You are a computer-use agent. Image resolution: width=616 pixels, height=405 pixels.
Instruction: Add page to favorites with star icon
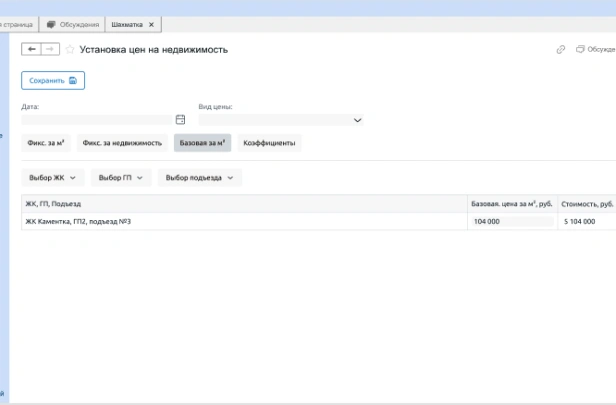70,49
